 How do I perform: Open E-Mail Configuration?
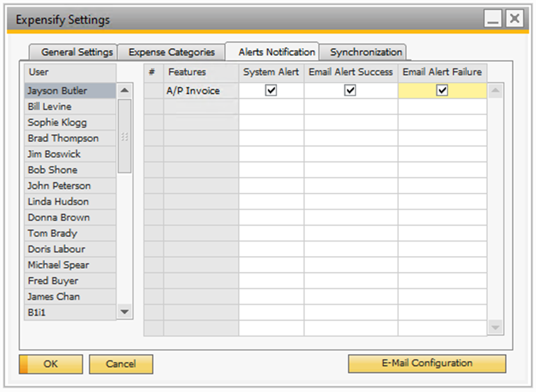pyautogui.click(x=427, y=364)
